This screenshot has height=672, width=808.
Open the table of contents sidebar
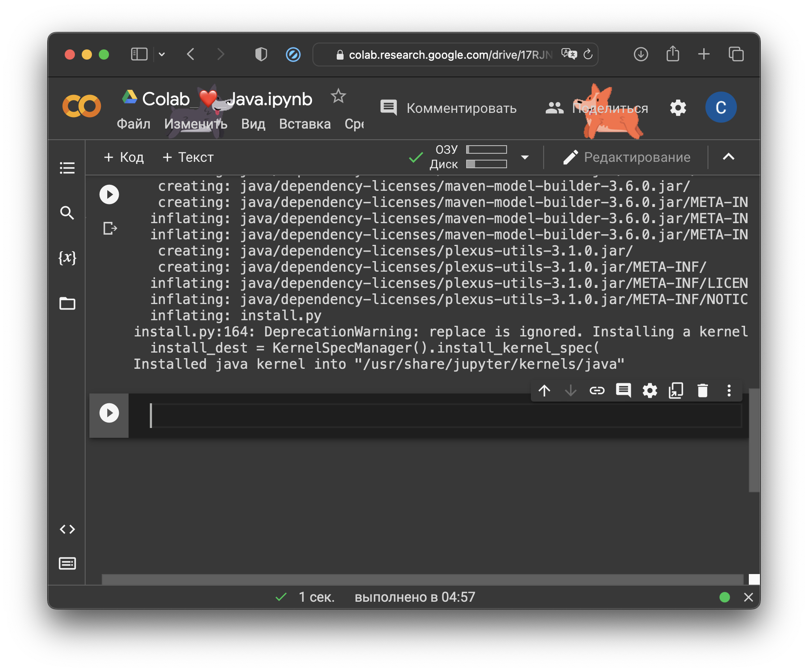tap(67, 168)
